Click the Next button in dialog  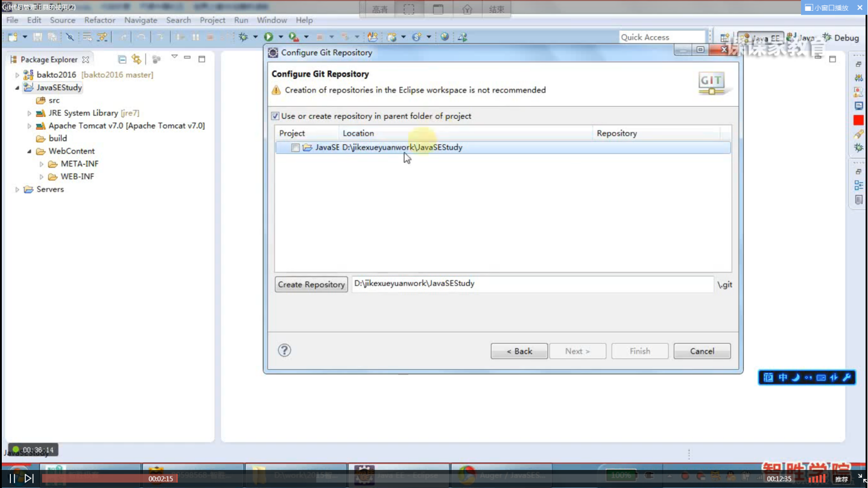(577, 351)
